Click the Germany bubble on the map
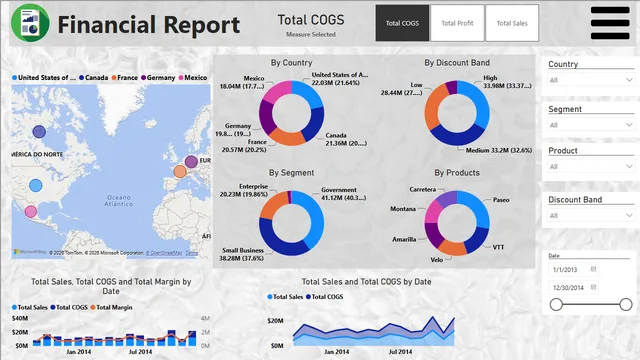This screenshot has height=360, width=640. tap(191, 162)
